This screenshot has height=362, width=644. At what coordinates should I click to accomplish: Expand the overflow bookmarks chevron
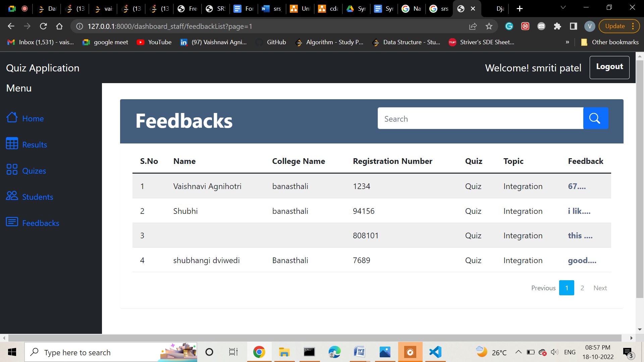coord(568,42)
